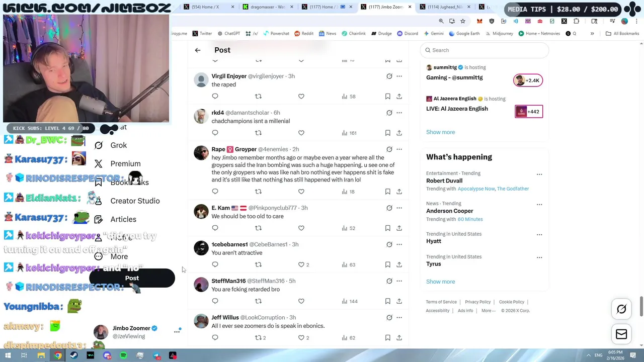Share the E. Kam reply

point(399,228)
